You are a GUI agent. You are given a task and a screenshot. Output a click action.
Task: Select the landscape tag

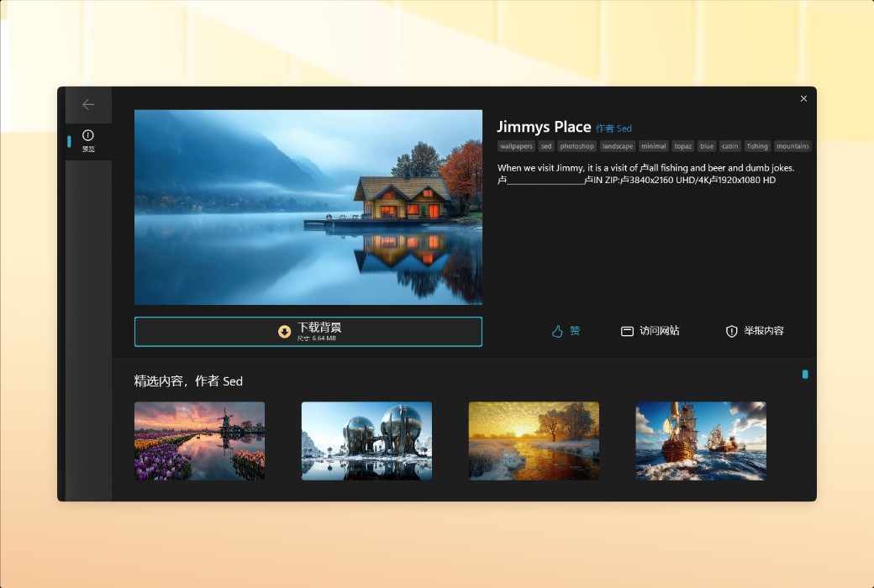(618, 145)
